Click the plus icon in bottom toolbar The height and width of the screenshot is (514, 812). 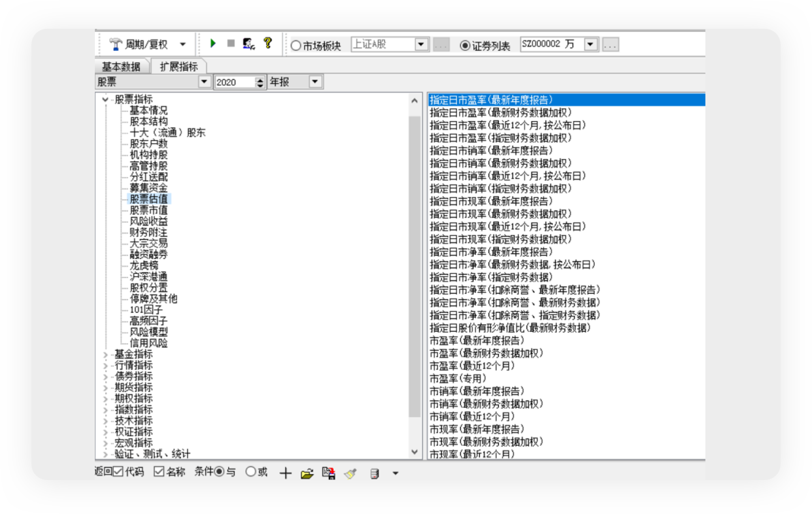pyautogui.click(x=285, y=473)
